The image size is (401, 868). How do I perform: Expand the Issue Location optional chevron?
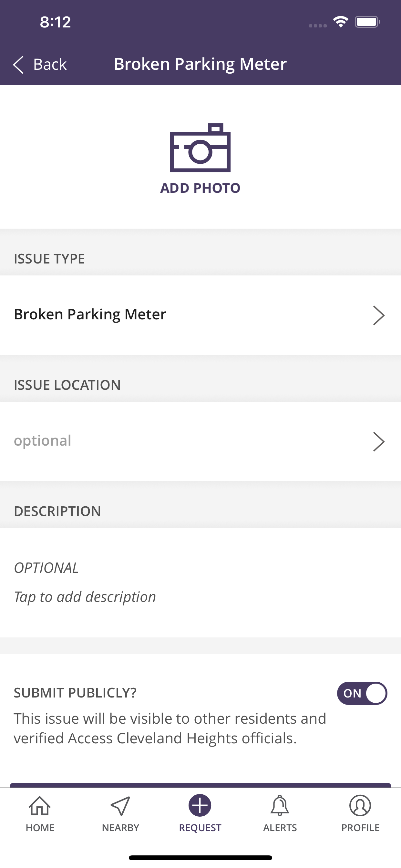tap(379, 441)
